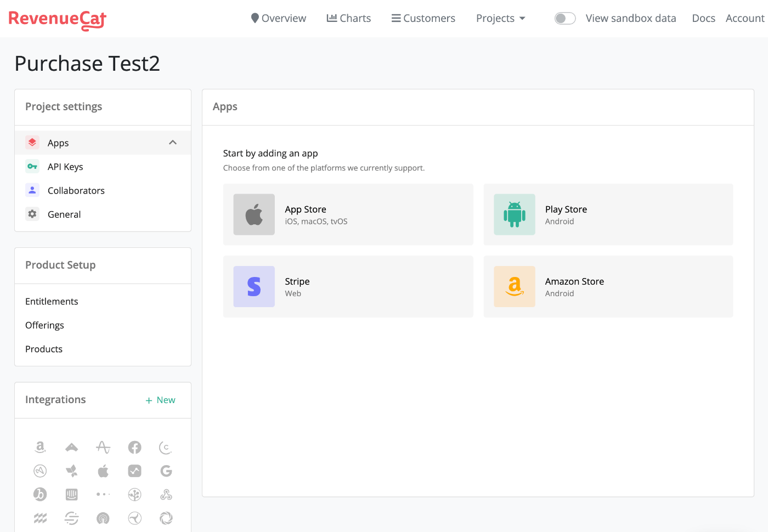Open Offerings under Product Setup
The height and width of the screenshot is (532, 768).
pos(44,325)
